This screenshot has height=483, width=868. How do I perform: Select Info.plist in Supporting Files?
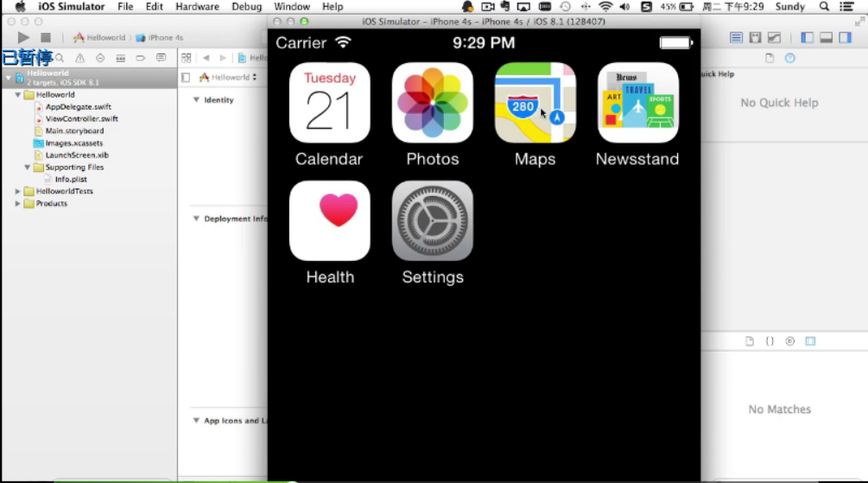[70, 180]
